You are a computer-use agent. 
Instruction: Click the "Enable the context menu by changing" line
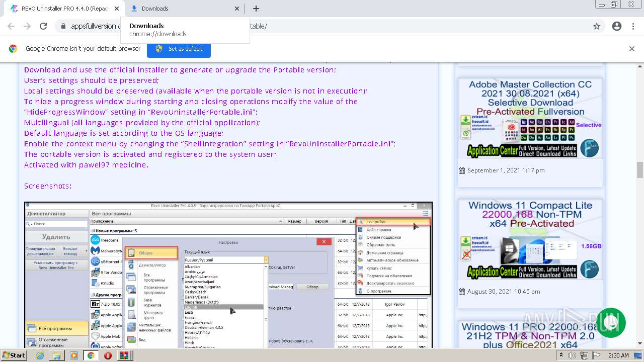(210, 144)
